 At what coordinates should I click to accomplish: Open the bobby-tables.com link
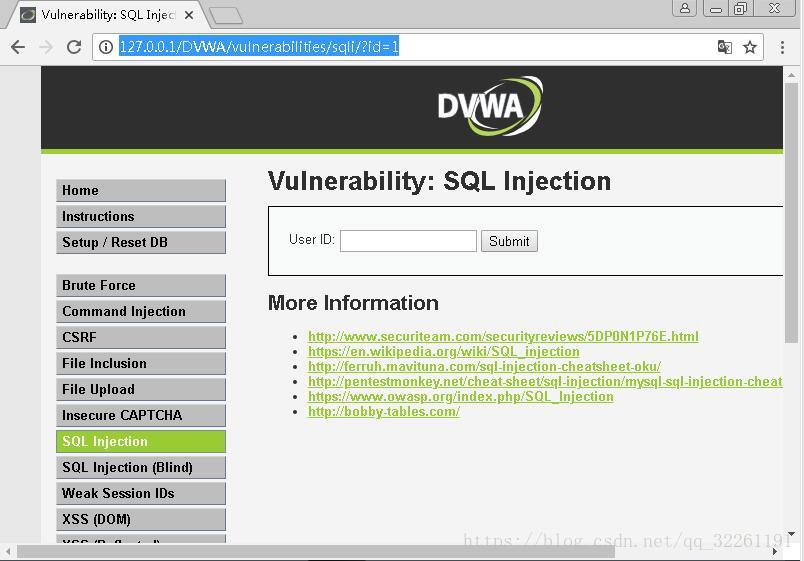coord(384,412)
